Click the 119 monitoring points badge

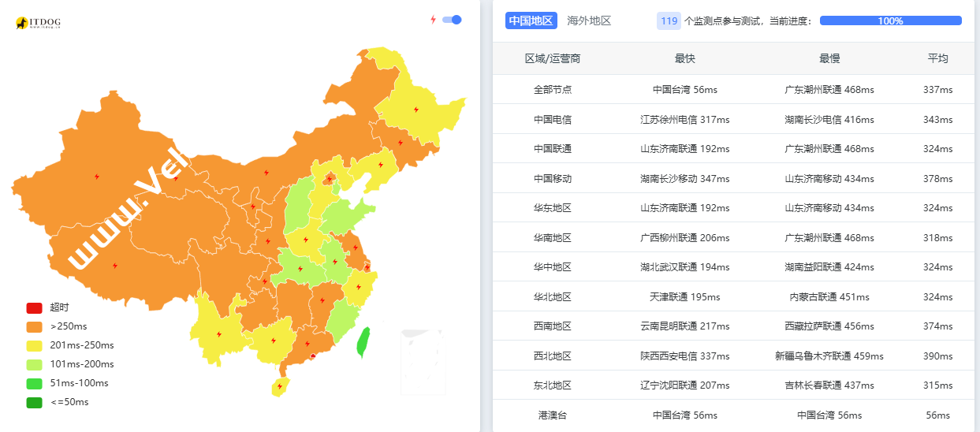(x=669, y=21)
